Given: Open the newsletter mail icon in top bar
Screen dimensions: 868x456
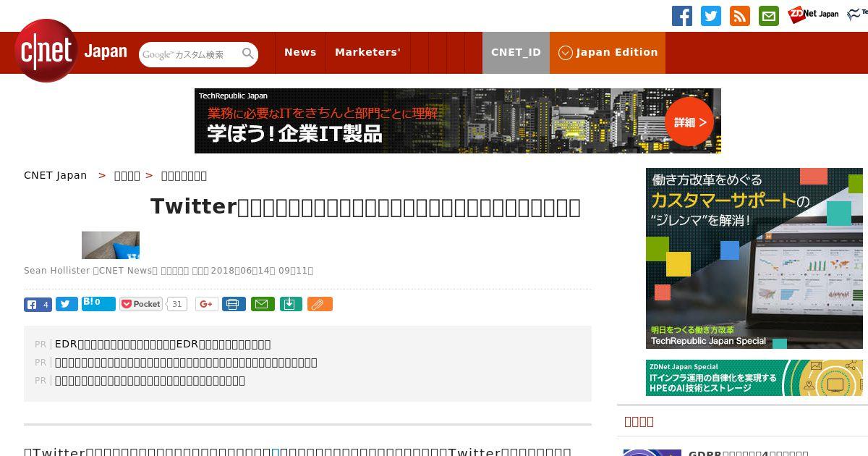Looking at the screenshot, I should [769, 16].
